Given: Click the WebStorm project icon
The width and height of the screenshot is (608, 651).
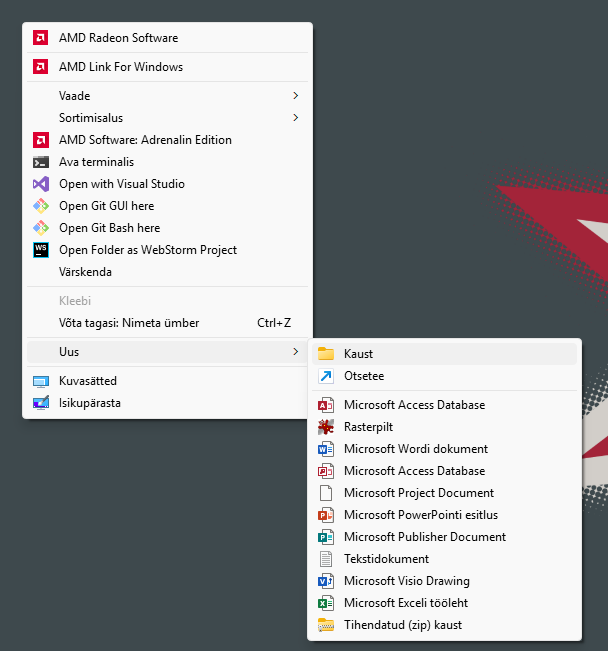Looking at the screenshot, I should (x=41, y=250).
